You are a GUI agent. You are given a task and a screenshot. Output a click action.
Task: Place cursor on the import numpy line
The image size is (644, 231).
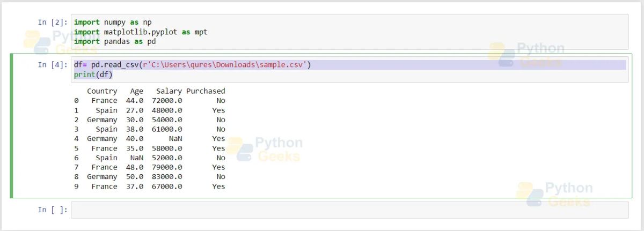113,23
